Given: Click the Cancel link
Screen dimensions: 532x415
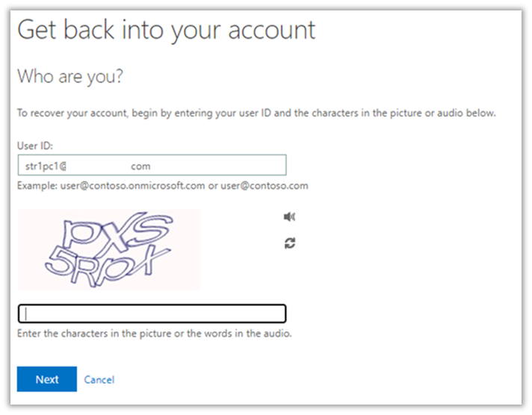Looking at the screenshot, I should click(x=99, y=380).
